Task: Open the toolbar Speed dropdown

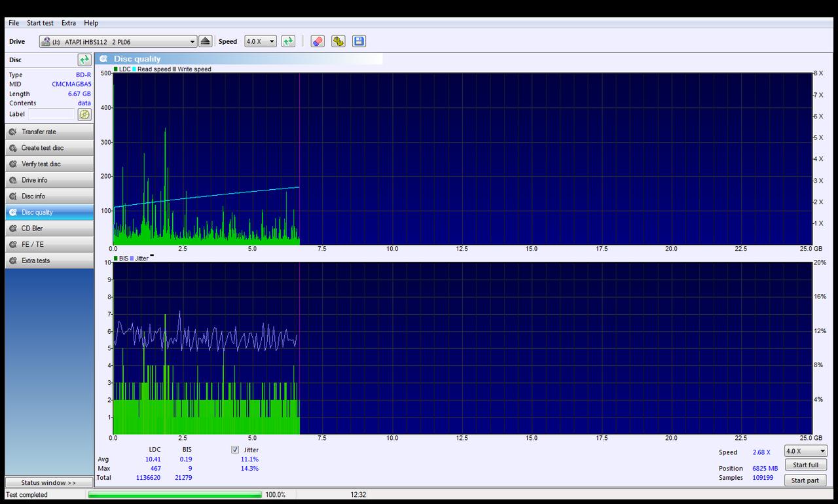Action: tap(261, 41)
